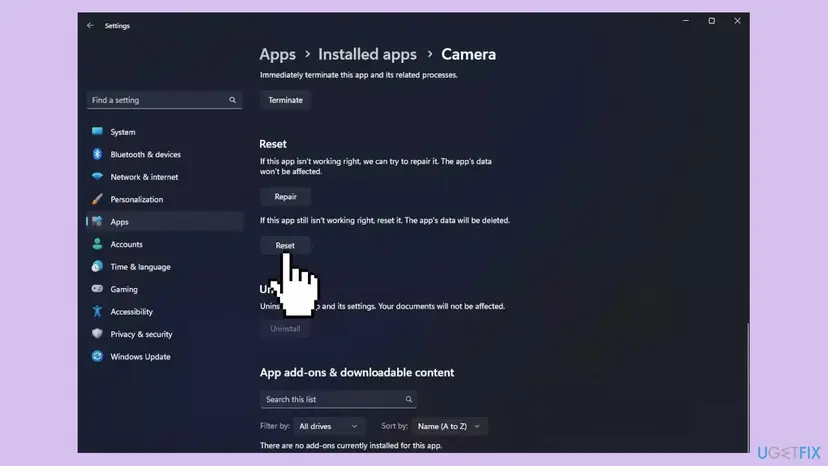Click the Search this list field
The height and width of the screenshot is (466, 828).
338,399
